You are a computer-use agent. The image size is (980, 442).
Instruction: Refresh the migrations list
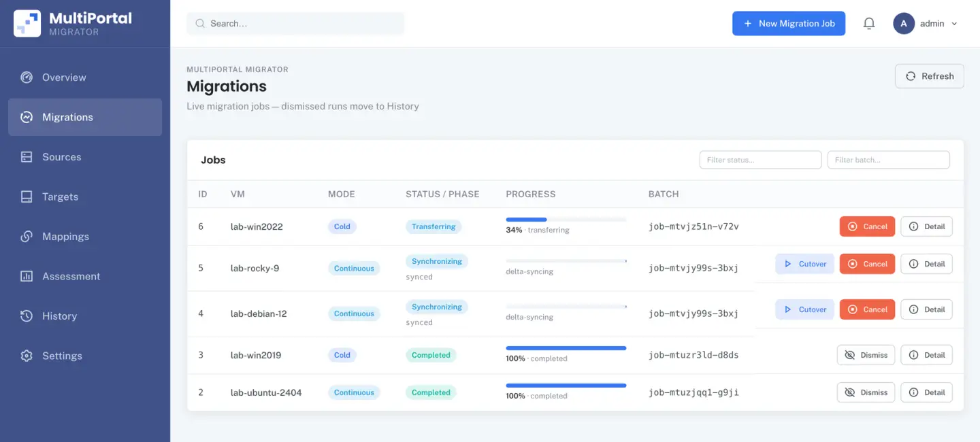click(x=930, y=76)
